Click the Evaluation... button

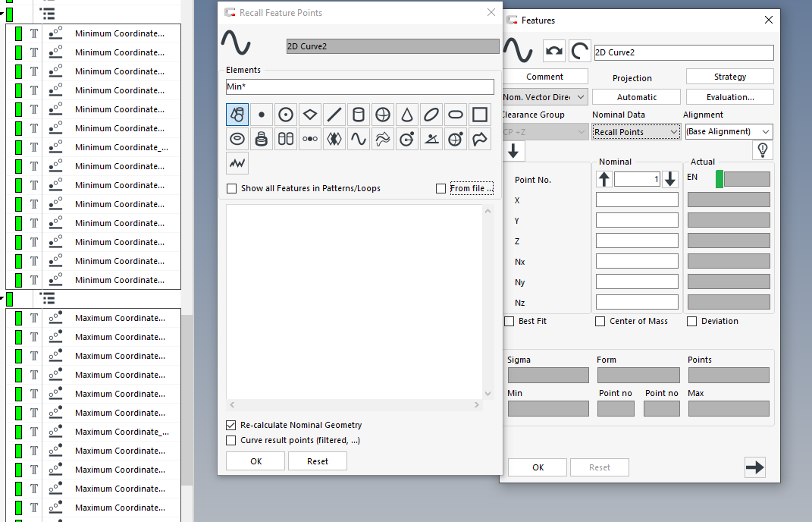(x=729, y=97)
